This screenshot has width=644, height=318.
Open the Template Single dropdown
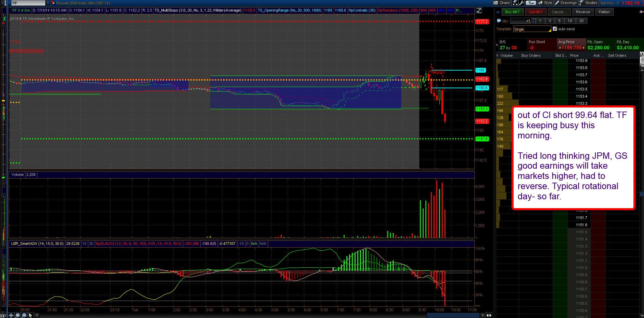click(x=532, y=29)
